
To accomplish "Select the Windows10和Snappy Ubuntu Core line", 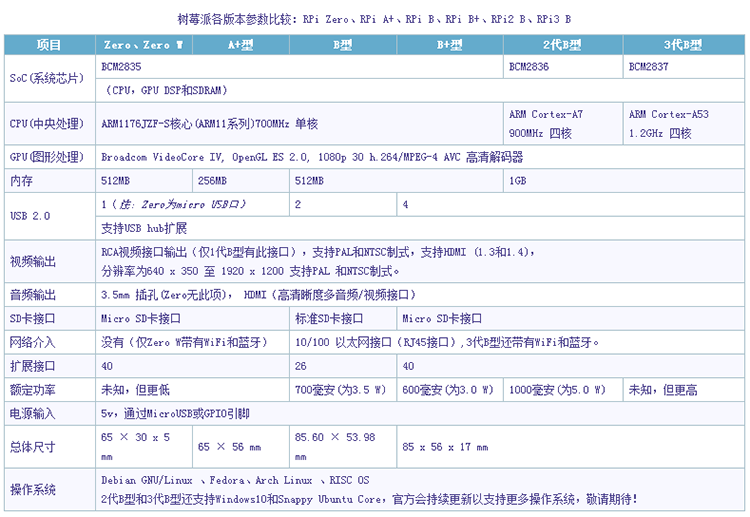I will tap(369, 499).
